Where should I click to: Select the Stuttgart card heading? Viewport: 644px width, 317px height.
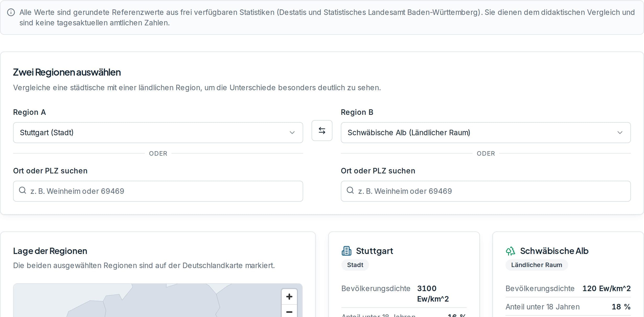tap(375, 251)
